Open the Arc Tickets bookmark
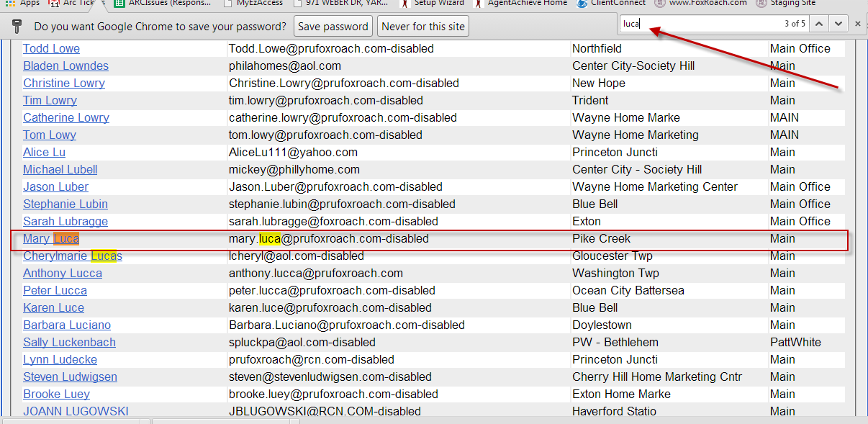This screenshot has width=868, height=424. point(76,3)
